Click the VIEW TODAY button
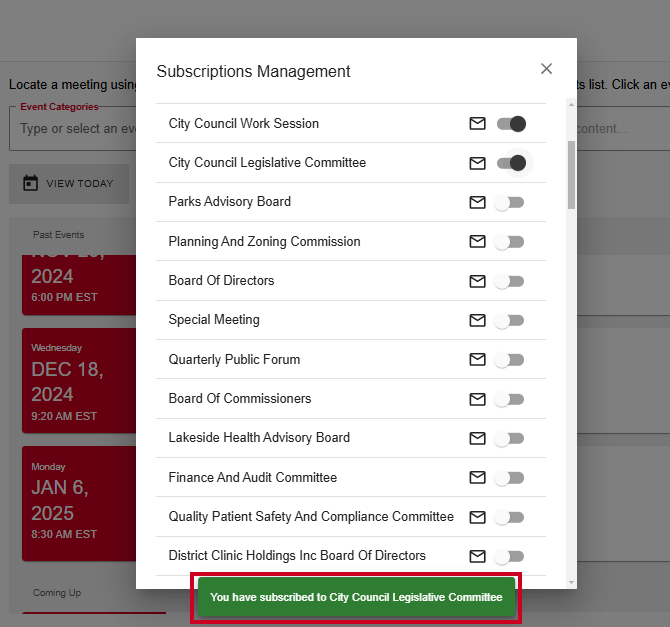The height and width of the screenshot is (627, 670). pos(69,183)
